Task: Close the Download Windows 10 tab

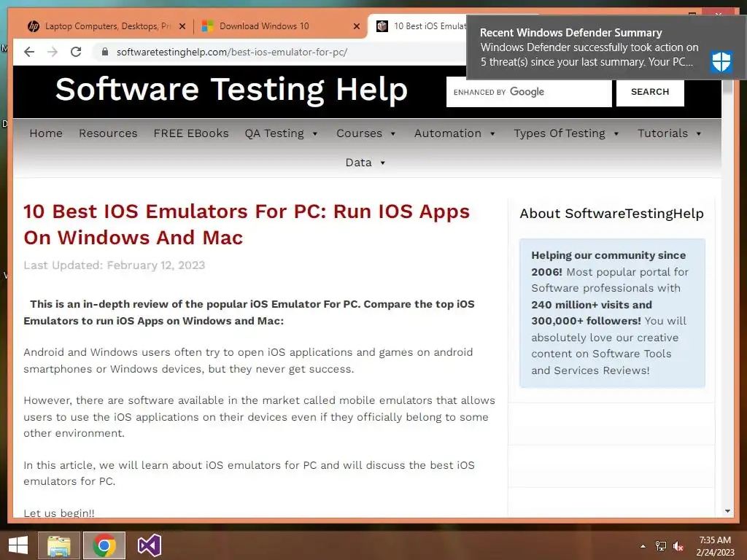Action: (356, 26)
